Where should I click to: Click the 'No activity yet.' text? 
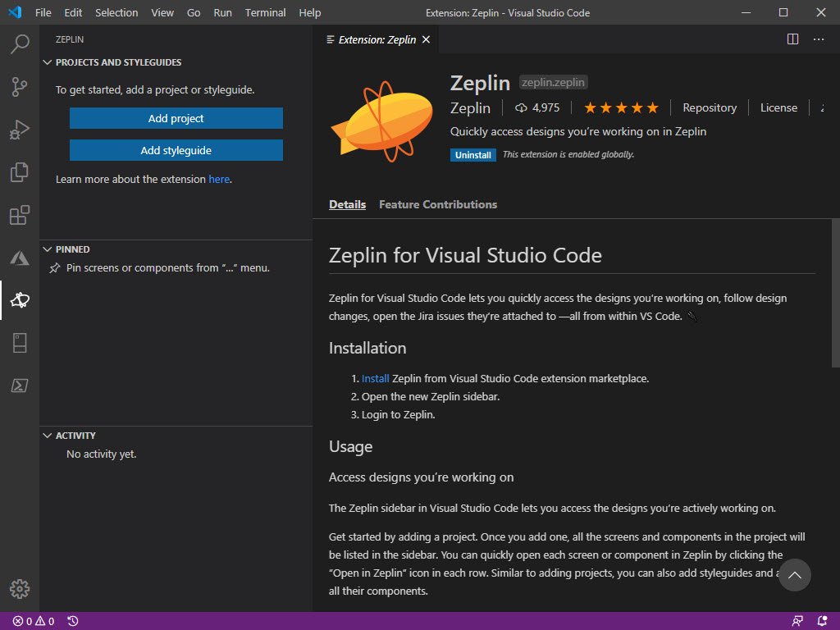click(x=101, y=454)
